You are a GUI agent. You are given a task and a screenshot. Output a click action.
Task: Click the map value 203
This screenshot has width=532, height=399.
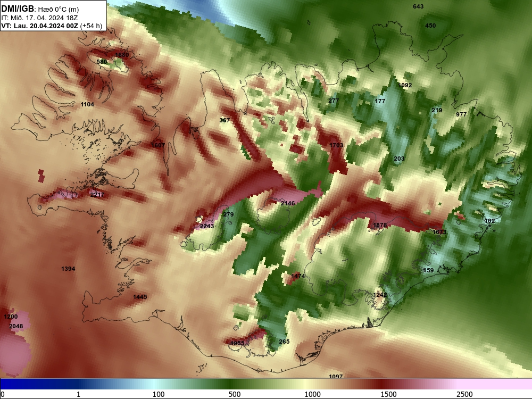click(399, 159)
